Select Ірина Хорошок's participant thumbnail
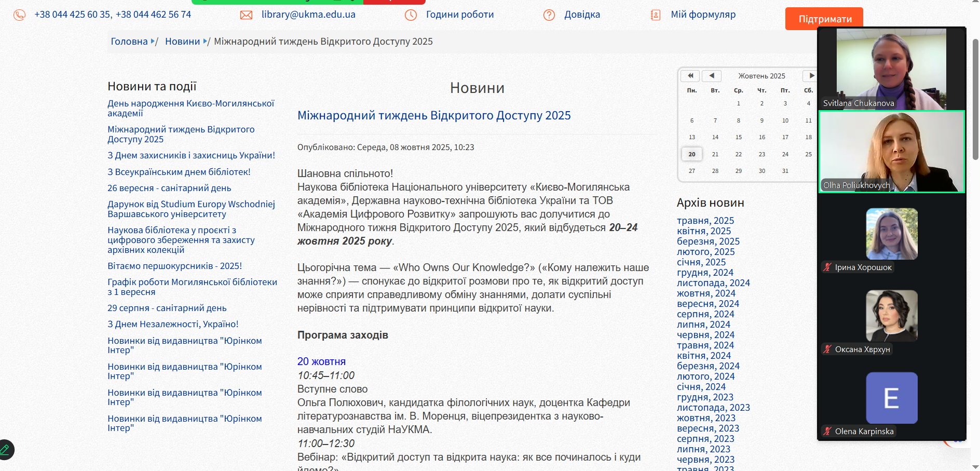 point(891,234)
